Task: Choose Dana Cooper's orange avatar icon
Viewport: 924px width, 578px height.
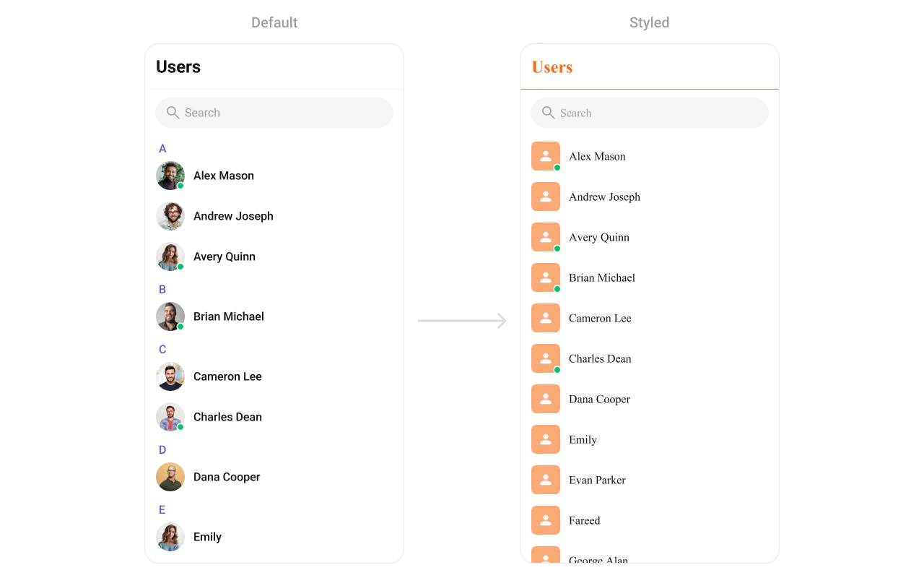Action: click(x=546, y=399)
